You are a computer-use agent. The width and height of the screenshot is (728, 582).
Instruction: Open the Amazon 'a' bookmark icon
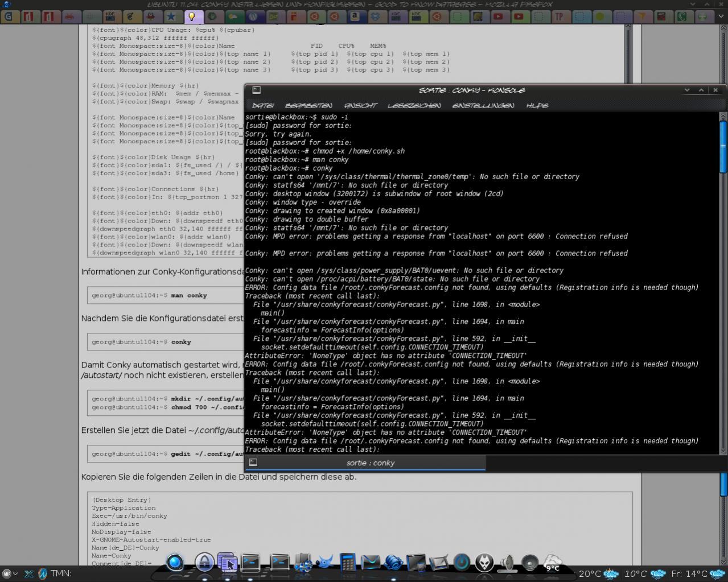[355, 16]
